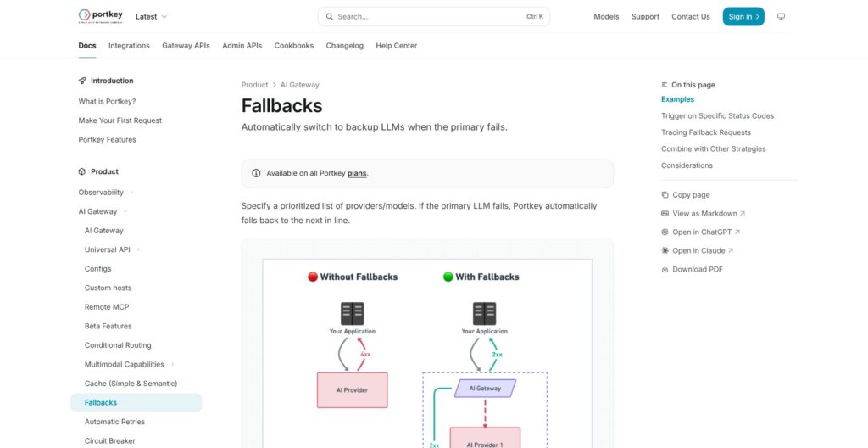Jump to Trigger on Specific Status Codes
The width and height of the screenshot is (868, 448).
[x=717, y=116]
